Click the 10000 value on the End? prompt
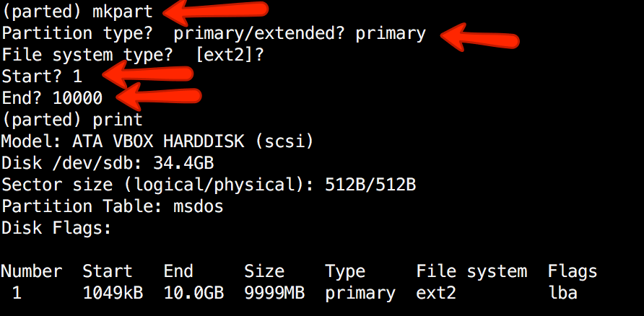The width and height of the screenshot is (644, 316). tap(77, 97)
